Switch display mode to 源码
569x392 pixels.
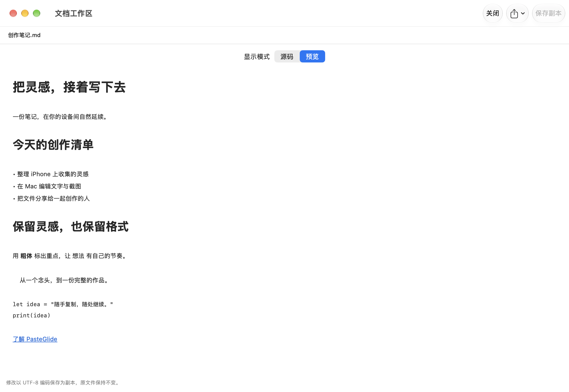pyautogui.click(x=287, y=56)
